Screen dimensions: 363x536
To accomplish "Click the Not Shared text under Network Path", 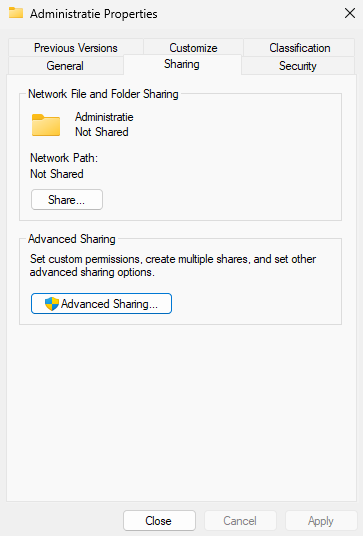I will pos(57,174).
